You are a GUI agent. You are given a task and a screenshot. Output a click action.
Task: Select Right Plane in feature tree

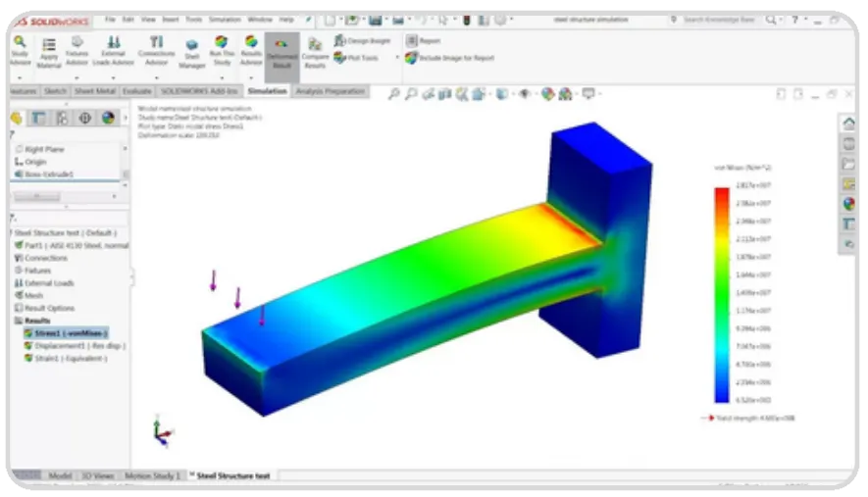click(39, 149)
